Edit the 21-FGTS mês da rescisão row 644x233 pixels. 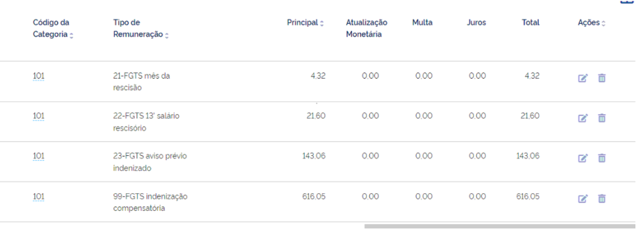pyautogui.click(x=583, y=78)
